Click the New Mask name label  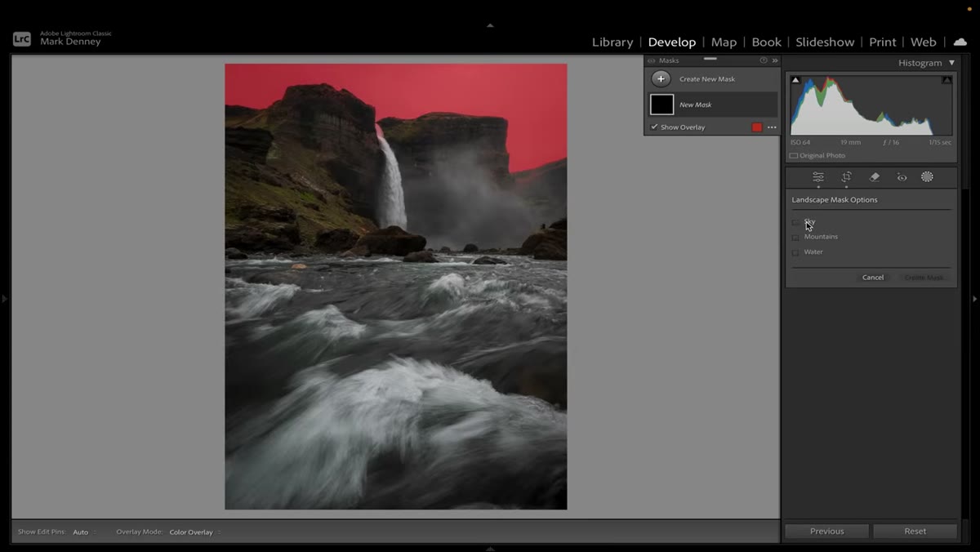click(696, 105)
